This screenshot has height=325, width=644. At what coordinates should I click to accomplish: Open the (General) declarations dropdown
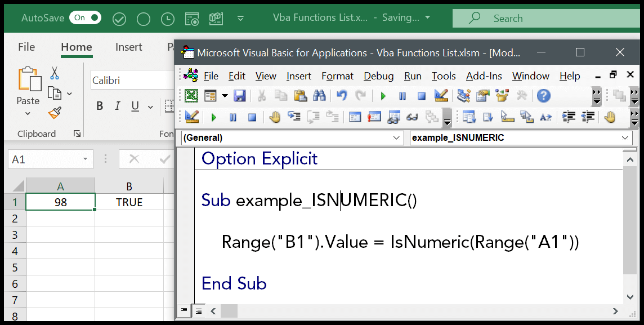pyautogui.click(x=397, y=137)
